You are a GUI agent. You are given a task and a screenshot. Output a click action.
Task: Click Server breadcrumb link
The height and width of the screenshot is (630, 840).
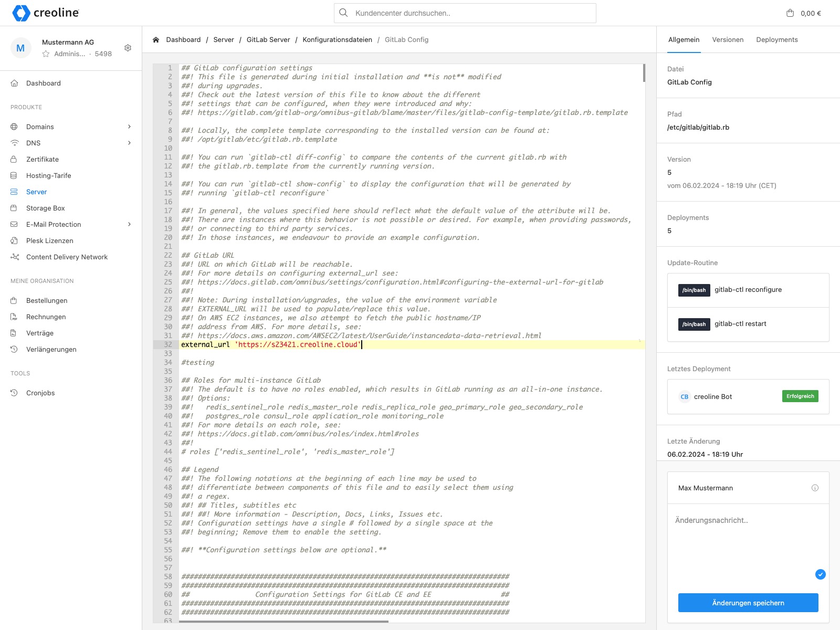click(x=224, y=39)
